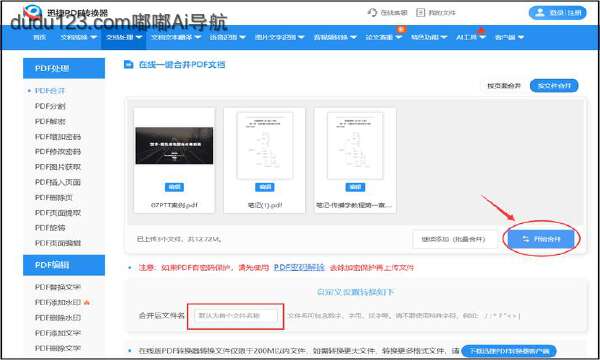Switch merge mode to 按页面合并

[x=504, y=86]
